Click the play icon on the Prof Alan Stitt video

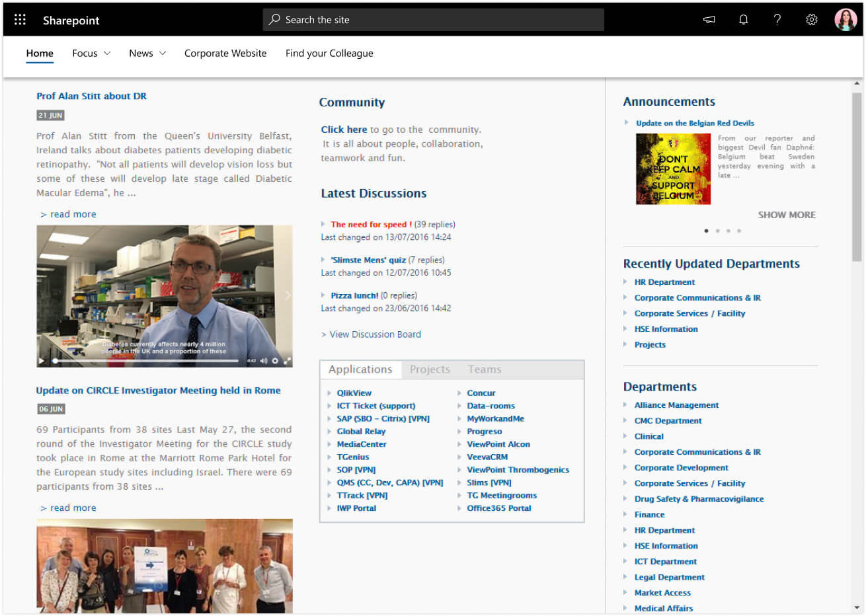pyautogui.click(x=41, y=360)
